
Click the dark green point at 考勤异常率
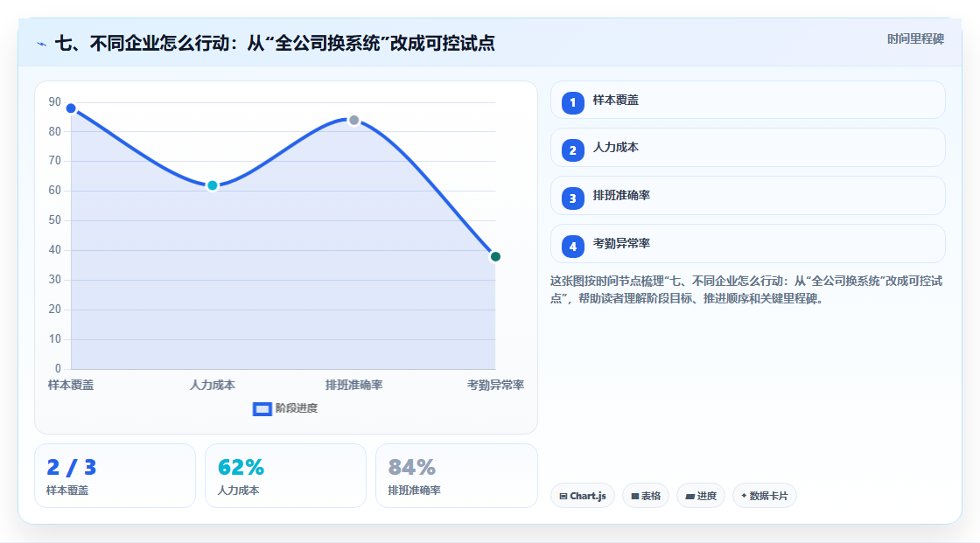coord(495,257)
